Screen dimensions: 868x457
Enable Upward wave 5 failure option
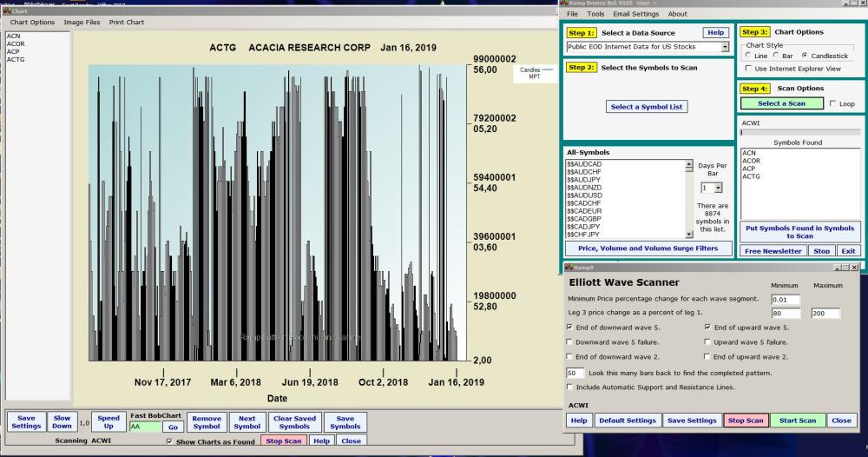click(x=708, y=342)
